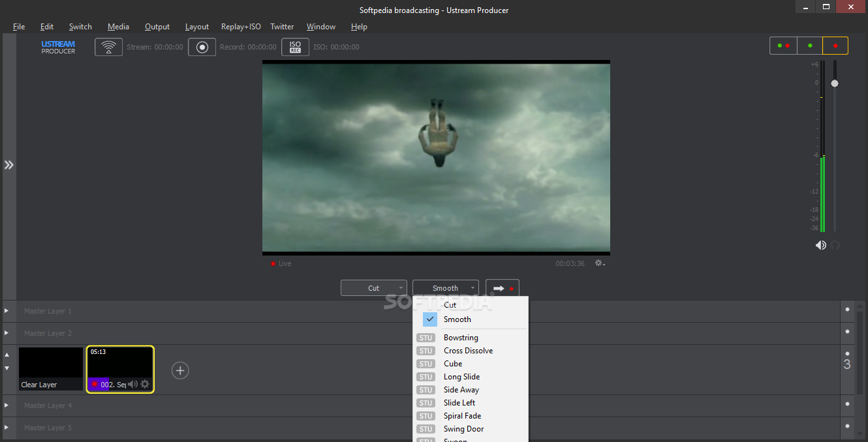Switch to live-only red dot view
Screen dimensions: 868x442
pyautogui.click(x=835, y=46)
